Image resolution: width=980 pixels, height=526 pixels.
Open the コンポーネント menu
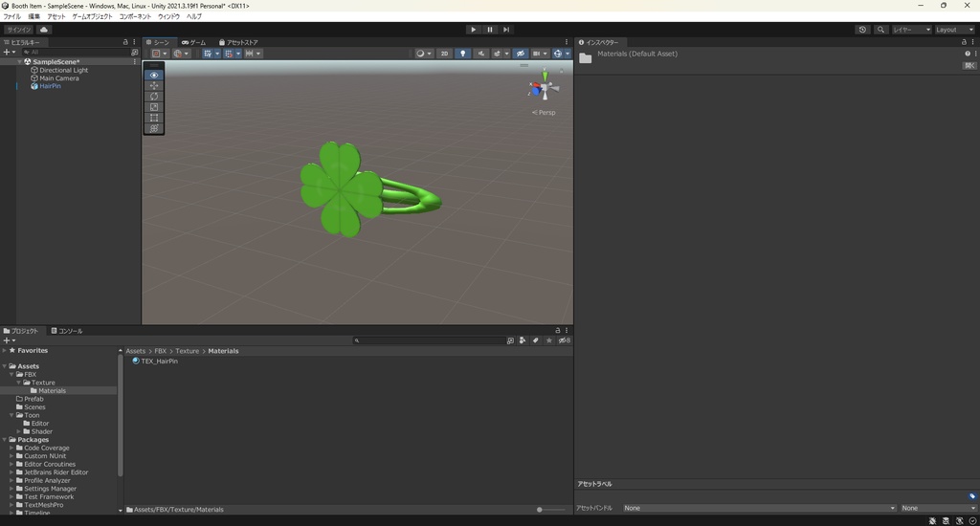point(135,16)
